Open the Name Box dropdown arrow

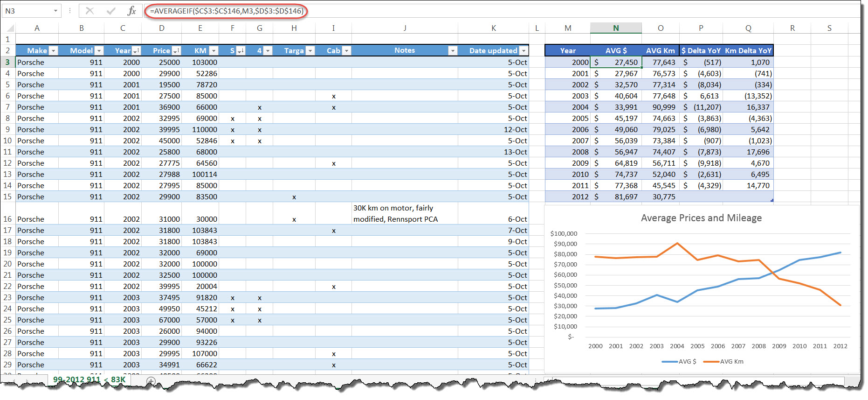pos(55,11)
